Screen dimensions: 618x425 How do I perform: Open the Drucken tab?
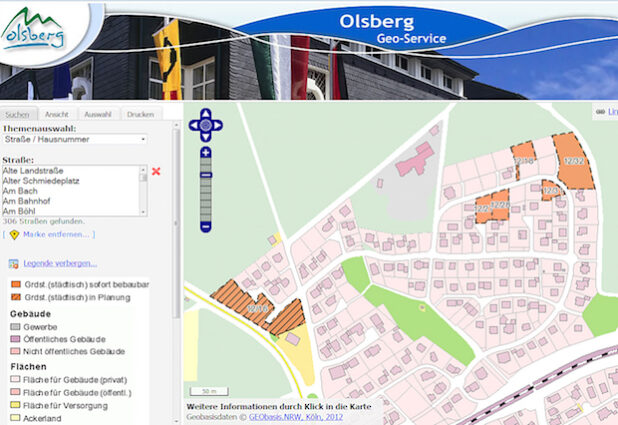(141, 114)
